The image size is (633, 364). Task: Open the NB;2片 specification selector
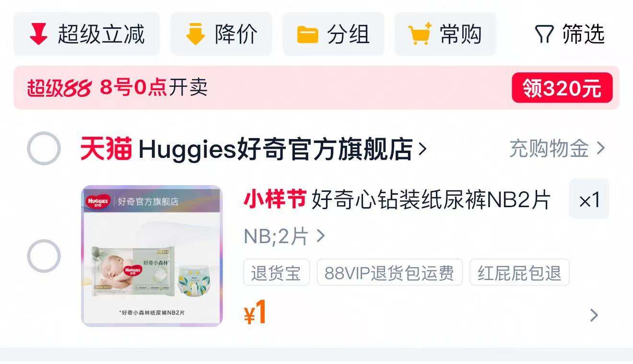285,236
